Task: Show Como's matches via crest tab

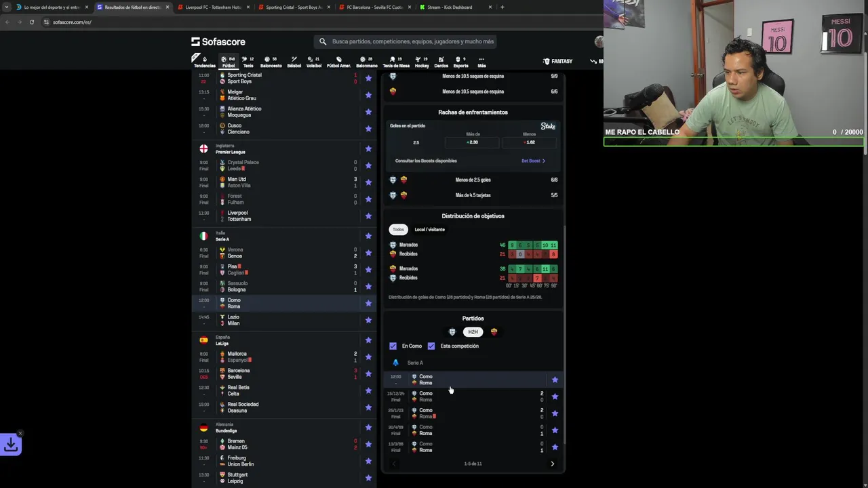Action: [452, 331]
